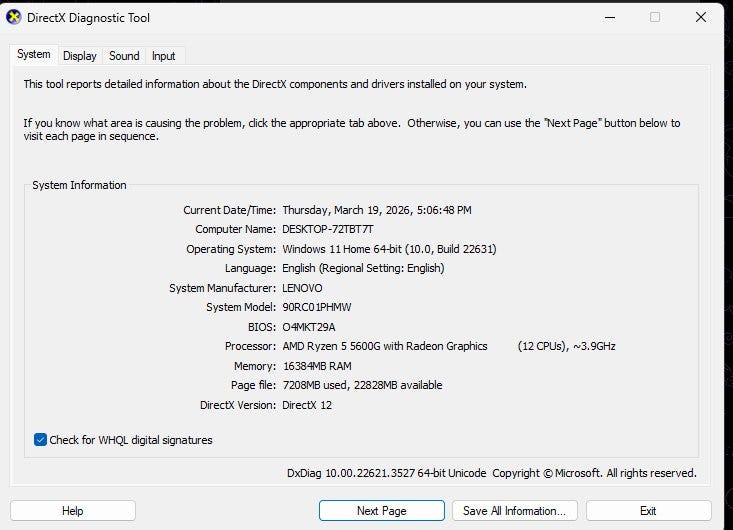Click the System Manufacturer label
The width and height of the screenshot is (733, 530).
point(223,288)
